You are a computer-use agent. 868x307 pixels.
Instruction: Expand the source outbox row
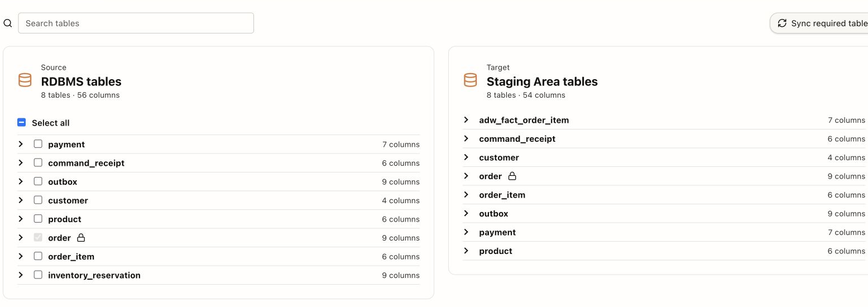click(21, 181)
